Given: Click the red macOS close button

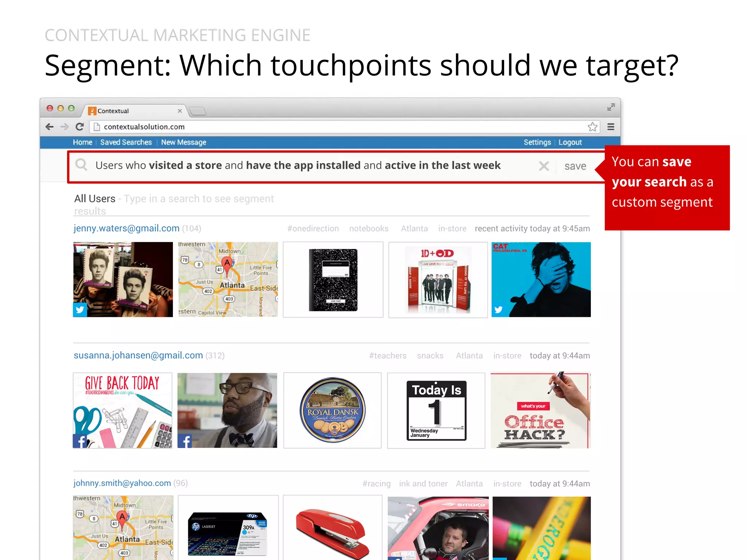Looking at the screenshot, I should tap(50, 108).
